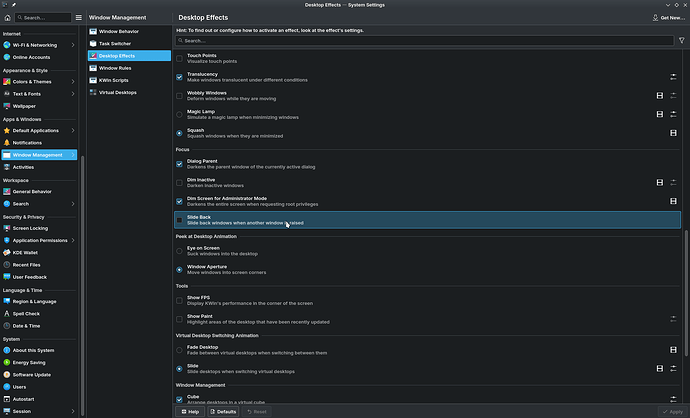Select Magic Lamp radio button
This screenshot has width=690, height=418.
(180, 114)
